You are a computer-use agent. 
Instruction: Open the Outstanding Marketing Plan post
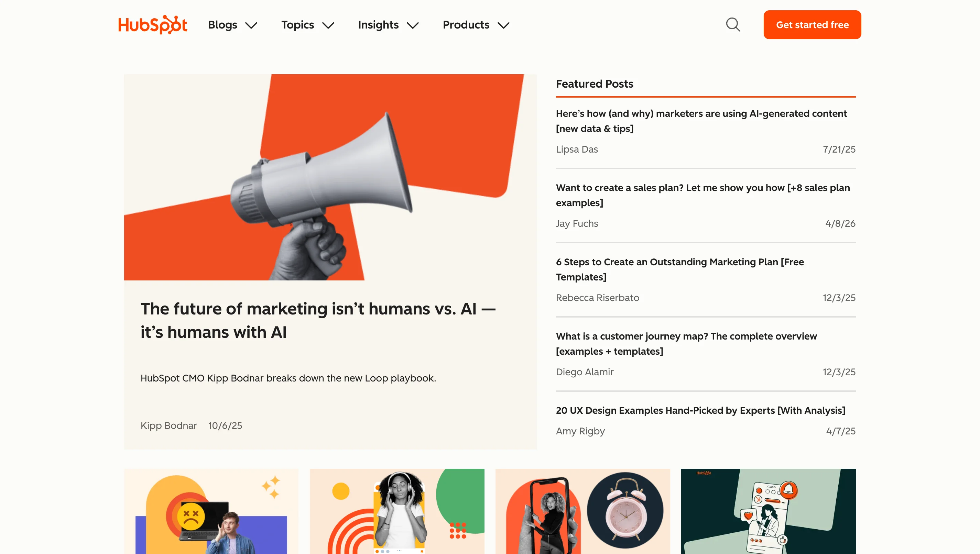[680, 269]
